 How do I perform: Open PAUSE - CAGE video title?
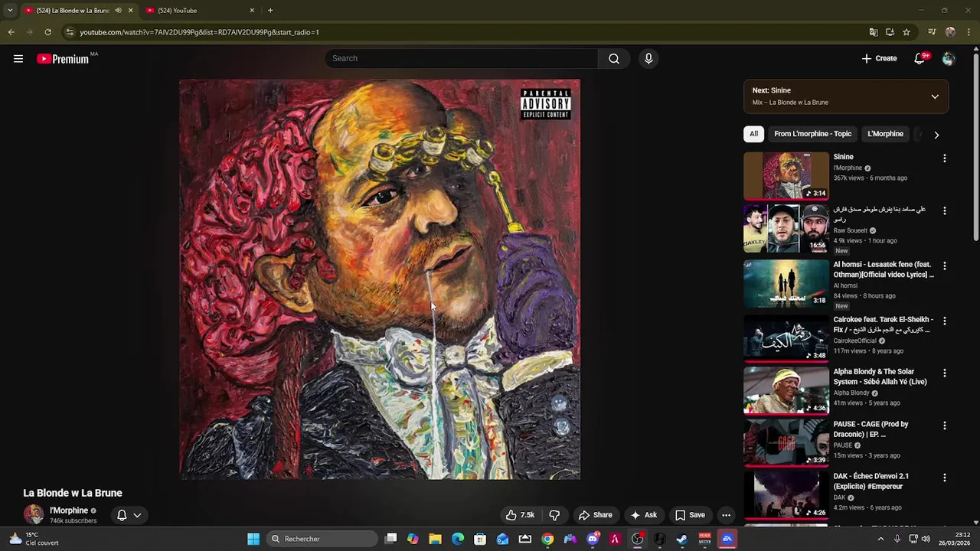[871, 429]
